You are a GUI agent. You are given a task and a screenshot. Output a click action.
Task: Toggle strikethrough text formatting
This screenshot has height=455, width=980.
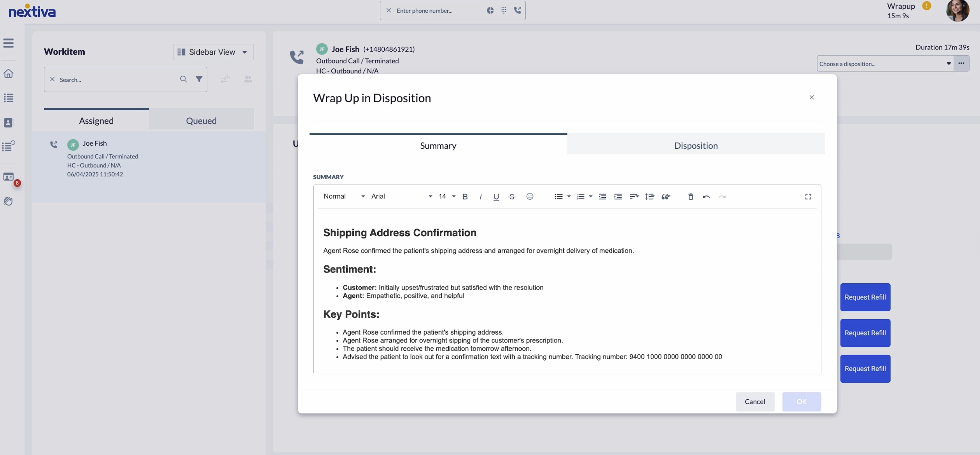tap(512, 197)
